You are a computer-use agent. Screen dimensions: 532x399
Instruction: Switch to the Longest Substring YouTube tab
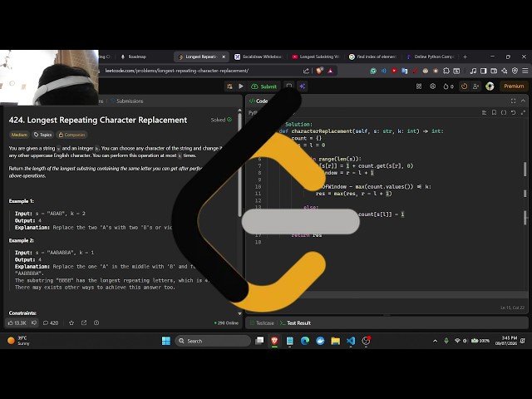coord(316,57)
